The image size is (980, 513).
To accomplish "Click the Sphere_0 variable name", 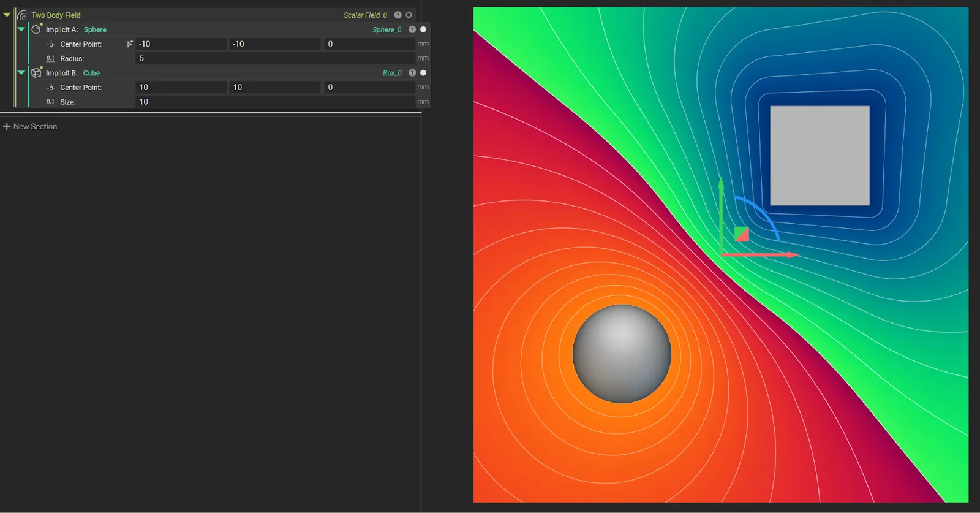I will tap(387, 29).
